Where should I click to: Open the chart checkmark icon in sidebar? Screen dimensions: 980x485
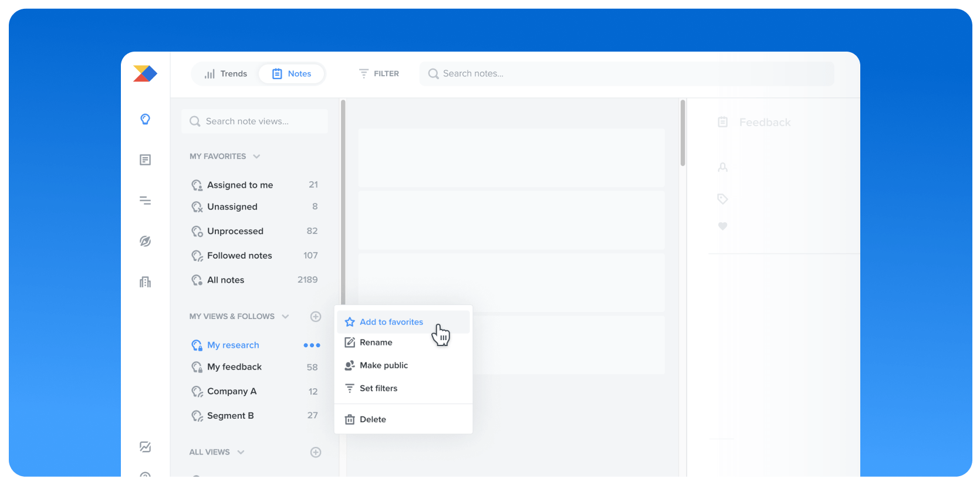tap(146, 447)
